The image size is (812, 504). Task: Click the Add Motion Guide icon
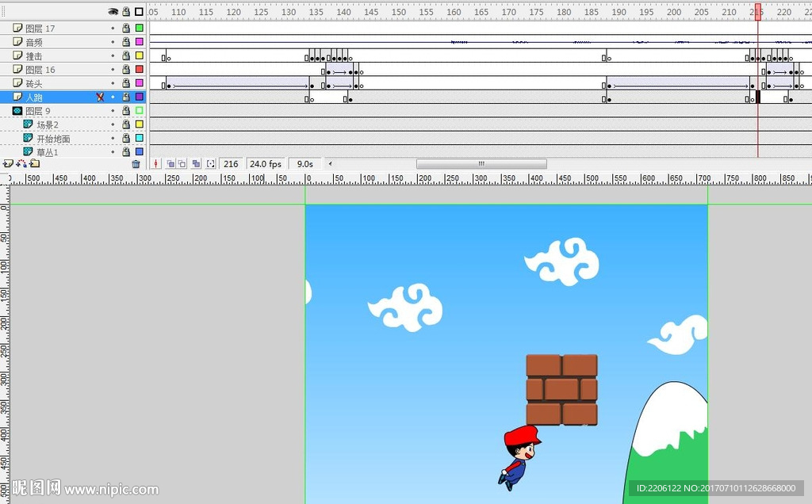point(21,163)
